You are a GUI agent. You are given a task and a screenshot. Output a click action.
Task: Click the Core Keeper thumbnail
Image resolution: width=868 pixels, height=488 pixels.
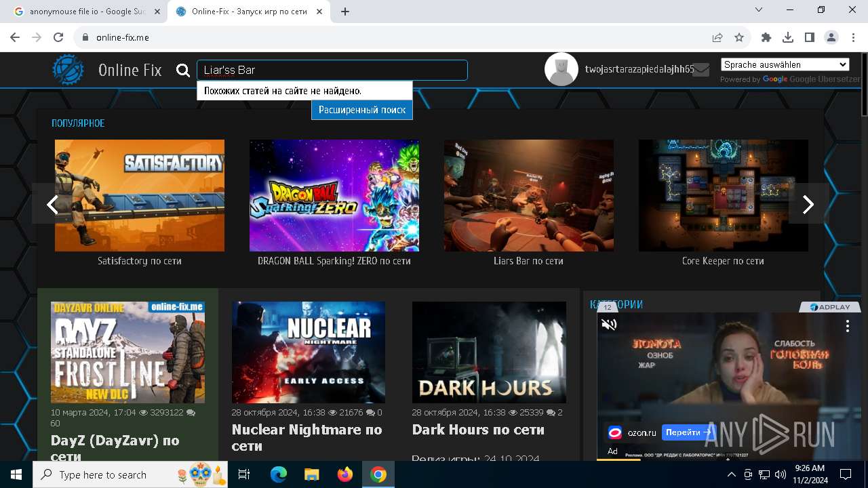click(x=724, y=195)
